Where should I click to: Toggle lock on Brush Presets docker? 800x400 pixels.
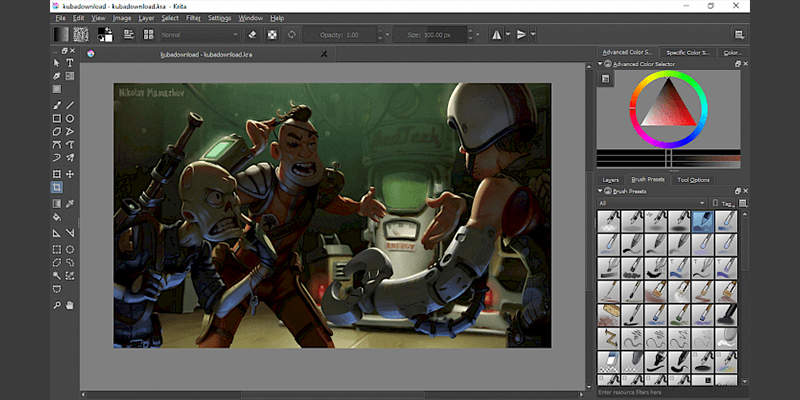tap(607, 191)
